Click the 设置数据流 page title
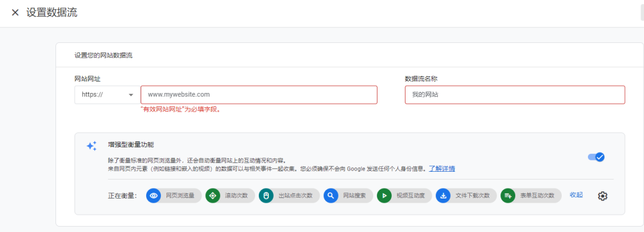The image size is (644, 232). click(52, 13)
